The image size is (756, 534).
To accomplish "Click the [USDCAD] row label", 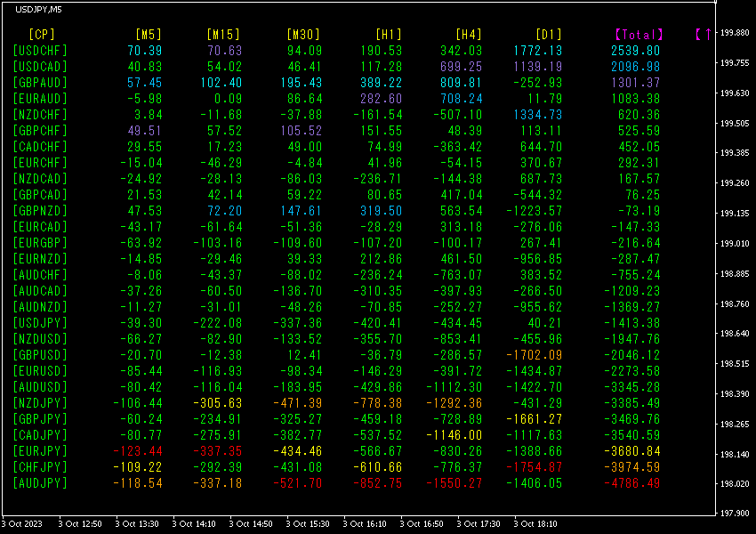I will (40, 67).
